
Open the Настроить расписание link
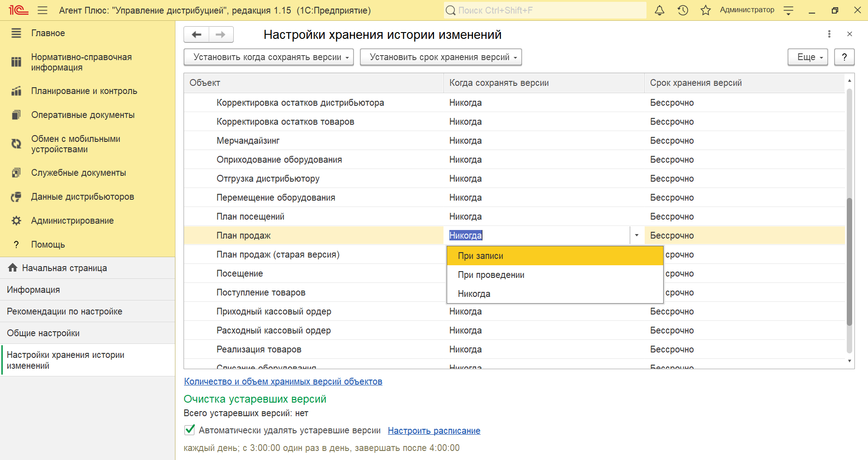[x=434, y=431]
